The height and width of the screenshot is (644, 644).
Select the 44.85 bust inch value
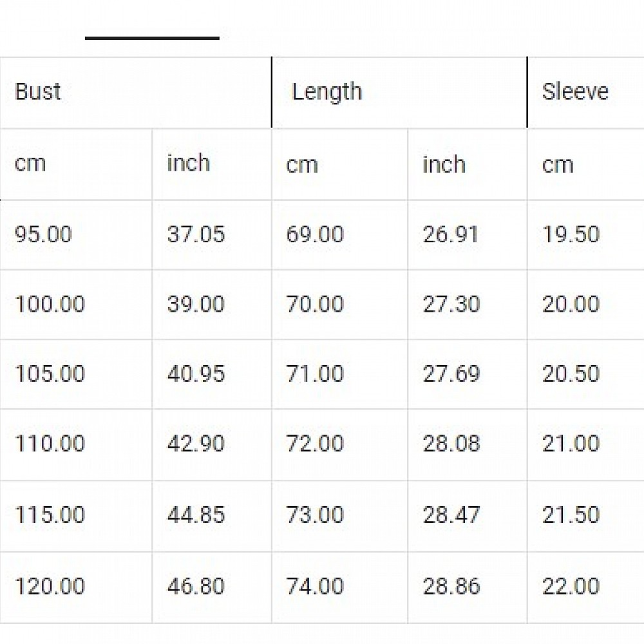tap(196, 515)
